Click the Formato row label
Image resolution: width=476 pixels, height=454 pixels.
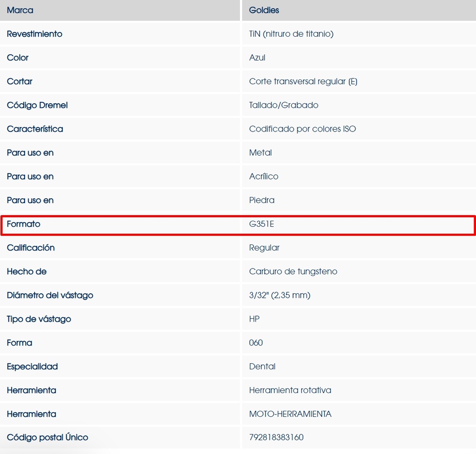[24, 224]
